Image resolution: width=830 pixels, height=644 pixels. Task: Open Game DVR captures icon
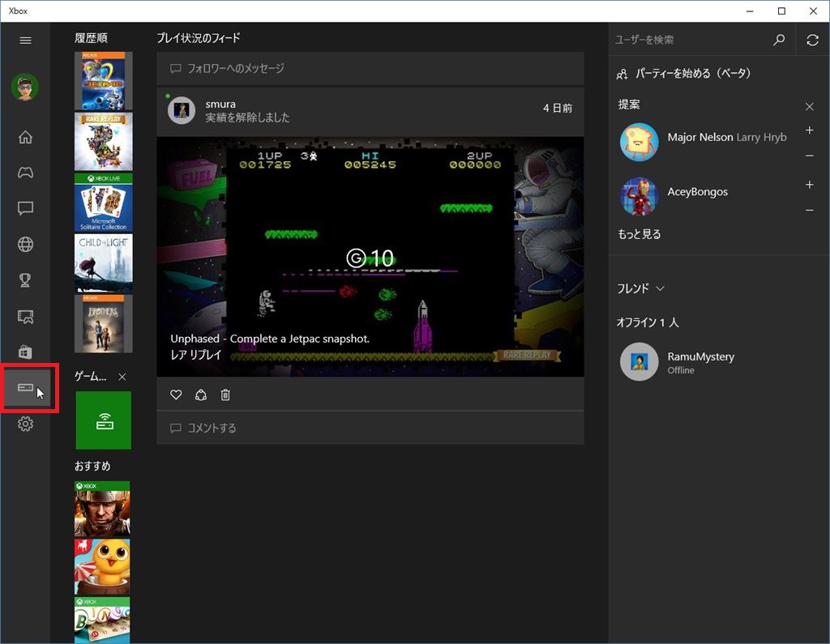(x=25, y=317)
